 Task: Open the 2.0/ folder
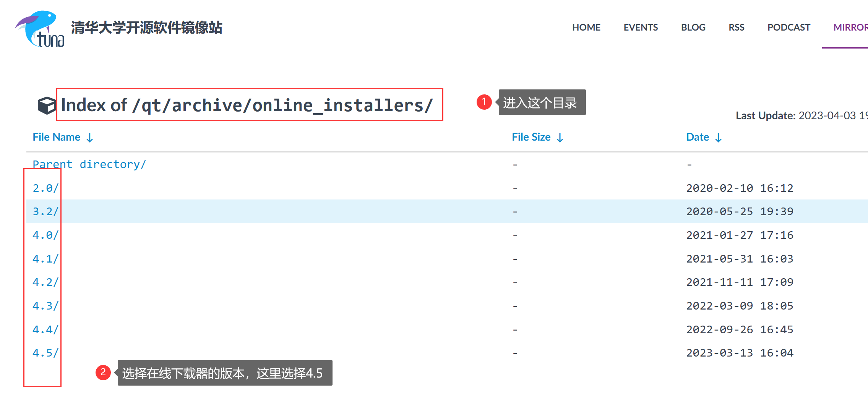click(x=45, y=188)
